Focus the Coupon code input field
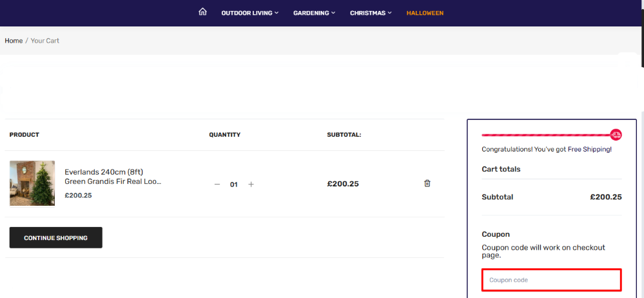 pyautogui.click(x=552, y=280)
